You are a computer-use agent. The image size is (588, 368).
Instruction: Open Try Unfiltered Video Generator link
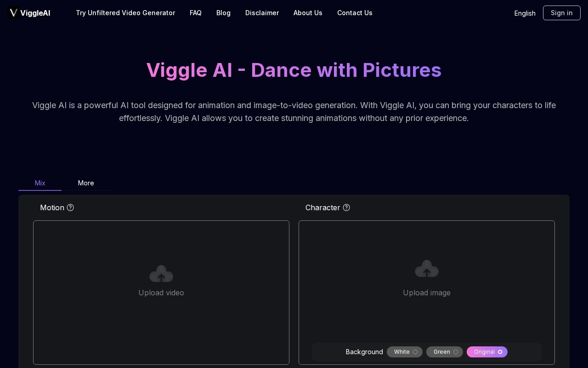pyautogui.click(x=125, y=13)
